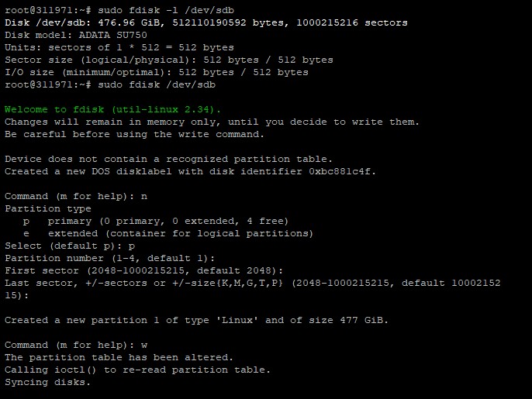Click the 'Device does not contain' message
Screen dimensions: 532x399
click(x=168, y=159)
